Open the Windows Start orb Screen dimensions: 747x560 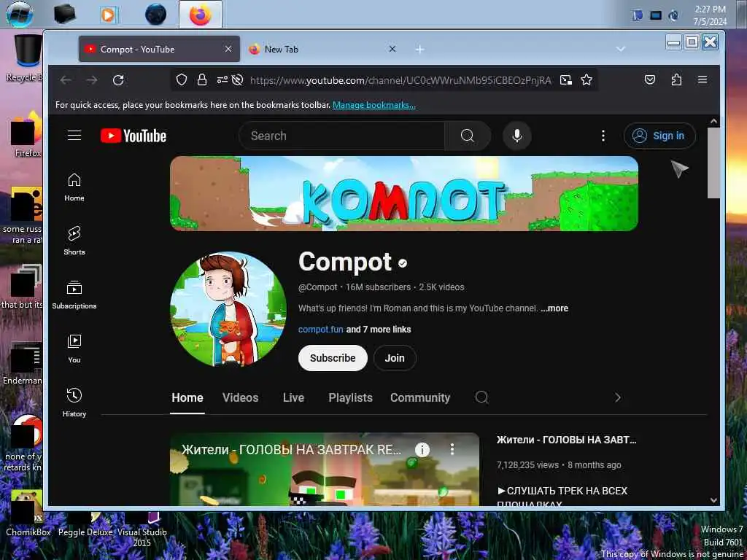coord(19,15)
